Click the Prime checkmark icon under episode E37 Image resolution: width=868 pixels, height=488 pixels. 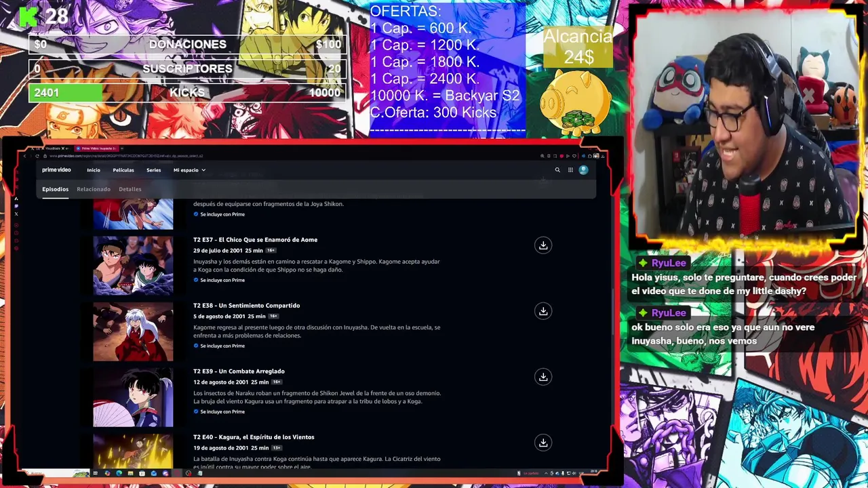click(196, 280)
